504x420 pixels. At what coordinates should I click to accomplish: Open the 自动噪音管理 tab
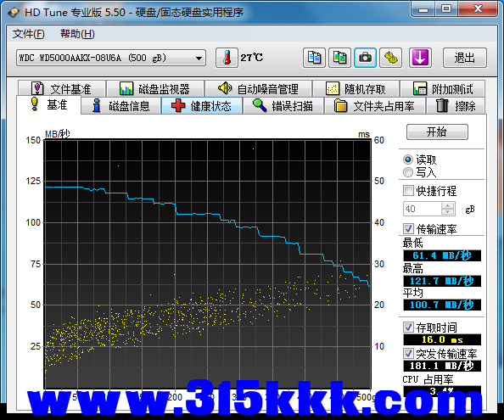point(259,88)
